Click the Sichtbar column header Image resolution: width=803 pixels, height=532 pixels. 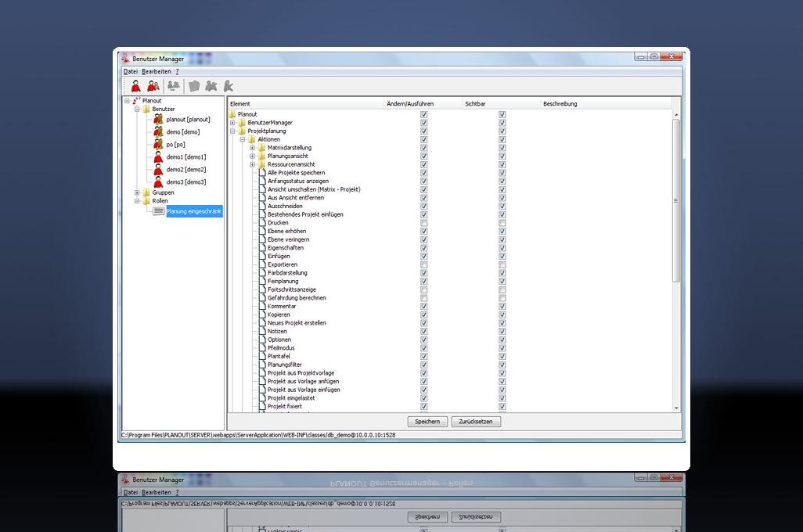(x=475, y=103)
